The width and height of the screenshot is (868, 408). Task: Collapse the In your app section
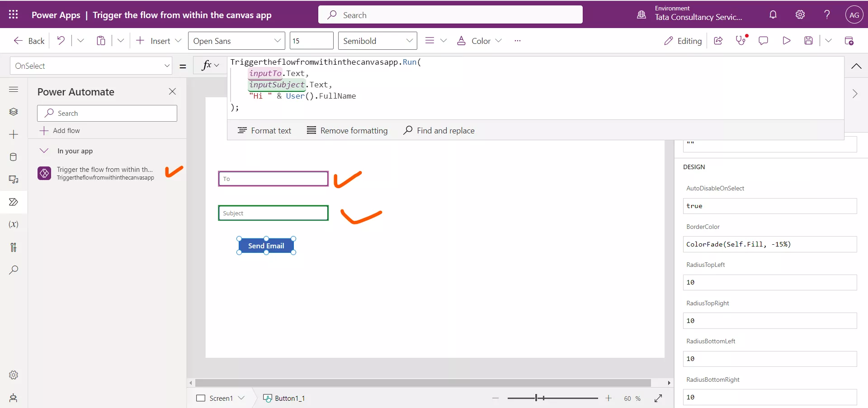pos(44,151)
